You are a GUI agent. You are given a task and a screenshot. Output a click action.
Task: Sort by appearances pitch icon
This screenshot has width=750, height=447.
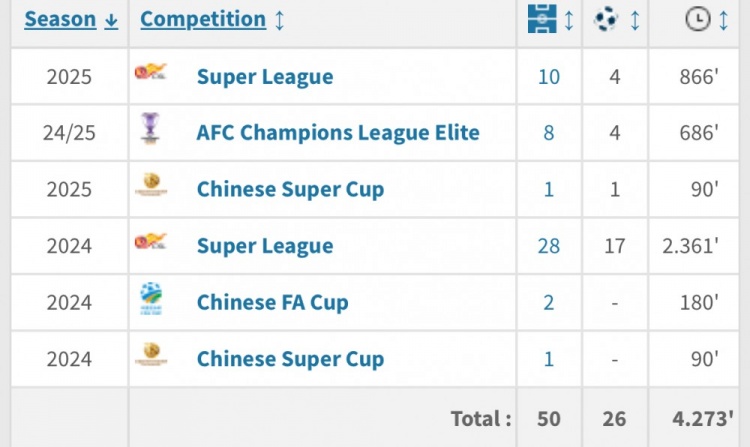tap(541, 19)
